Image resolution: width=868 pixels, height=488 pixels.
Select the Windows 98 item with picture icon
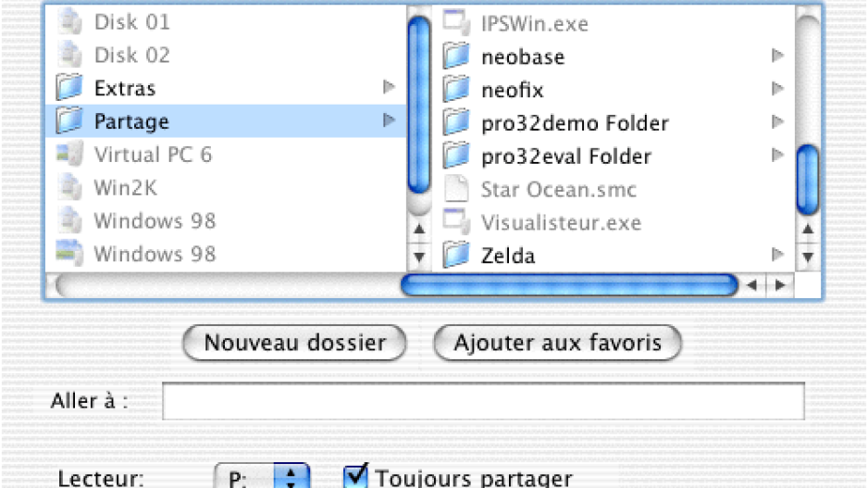[136, 254]
